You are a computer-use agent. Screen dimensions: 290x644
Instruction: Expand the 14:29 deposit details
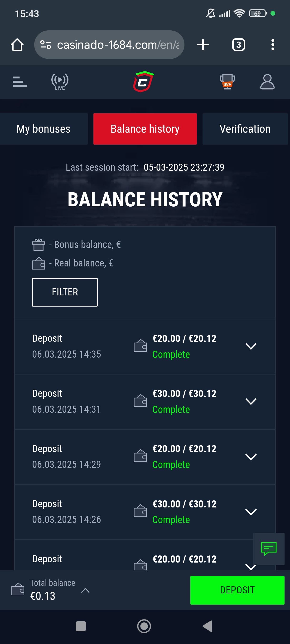pos(251,456)
